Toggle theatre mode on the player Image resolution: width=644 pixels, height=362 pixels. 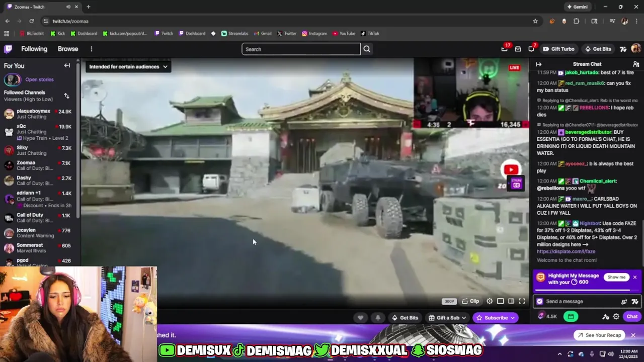click(x=500, y=301)
